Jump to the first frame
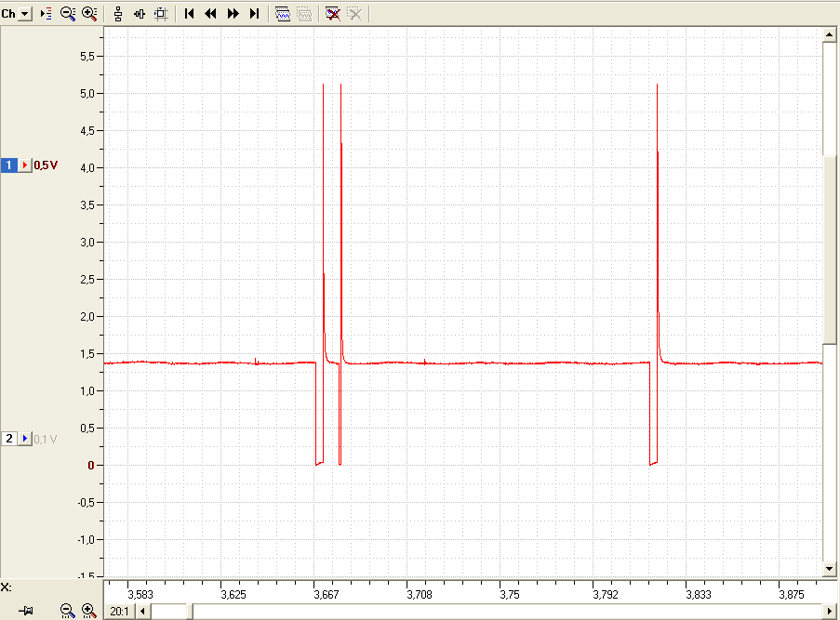The width and height of the screenshot is (840, 620). coord(189,14)
